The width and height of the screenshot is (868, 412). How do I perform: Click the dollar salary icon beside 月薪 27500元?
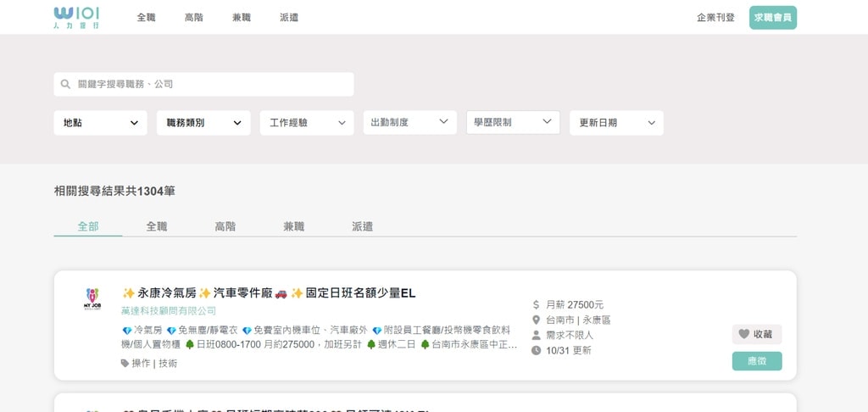pyautogui.click(x=536, y=304)
